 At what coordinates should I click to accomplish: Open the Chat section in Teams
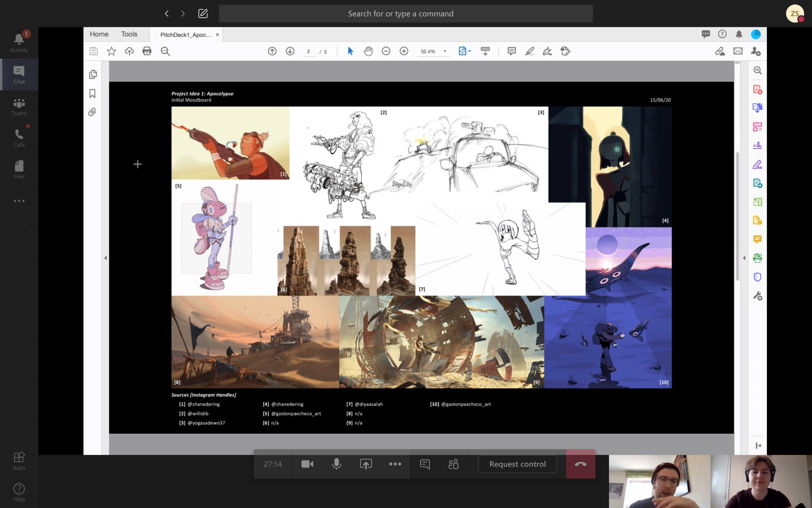pos(19,74)
